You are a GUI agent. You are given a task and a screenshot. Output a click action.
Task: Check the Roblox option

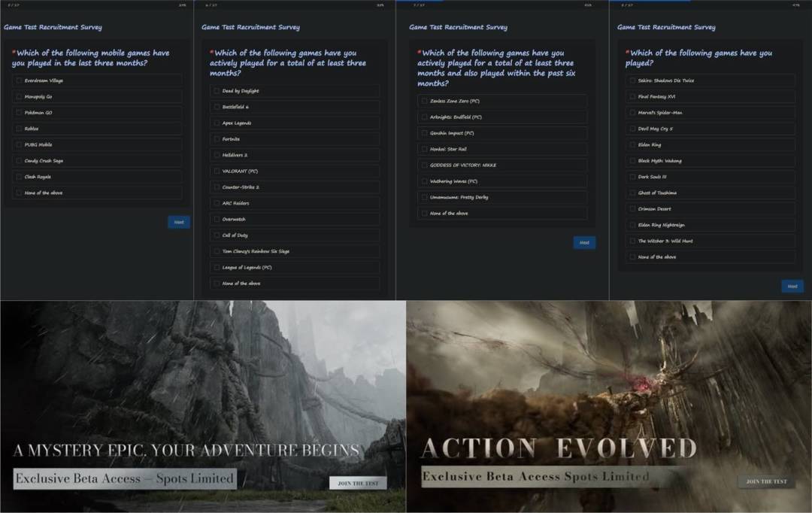point(97,129)
